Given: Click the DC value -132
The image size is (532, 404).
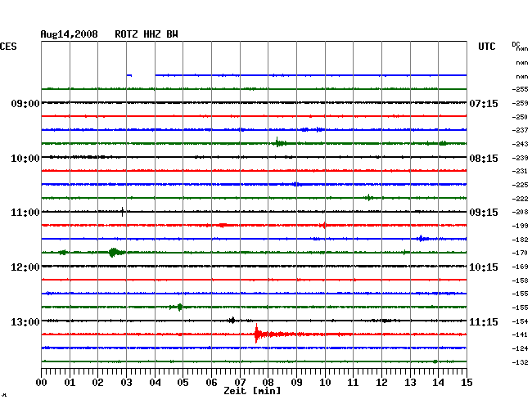Looking at the screenshot, I should (520, 362).
